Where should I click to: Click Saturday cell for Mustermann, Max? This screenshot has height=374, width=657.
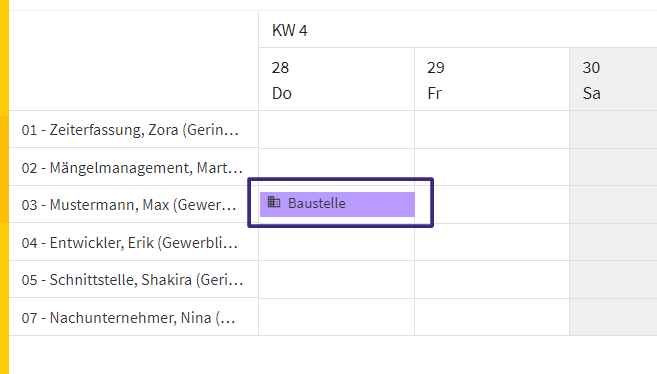[x=613, y=205]
